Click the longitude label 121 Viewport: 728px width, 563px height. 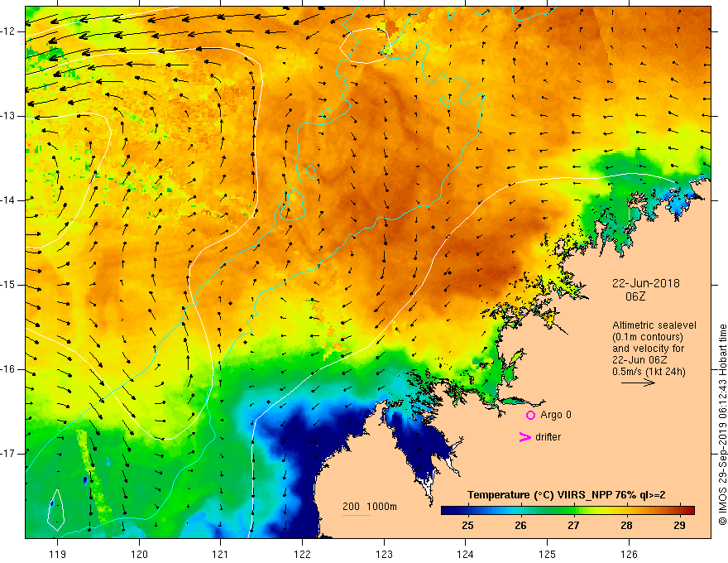(221, 554)
